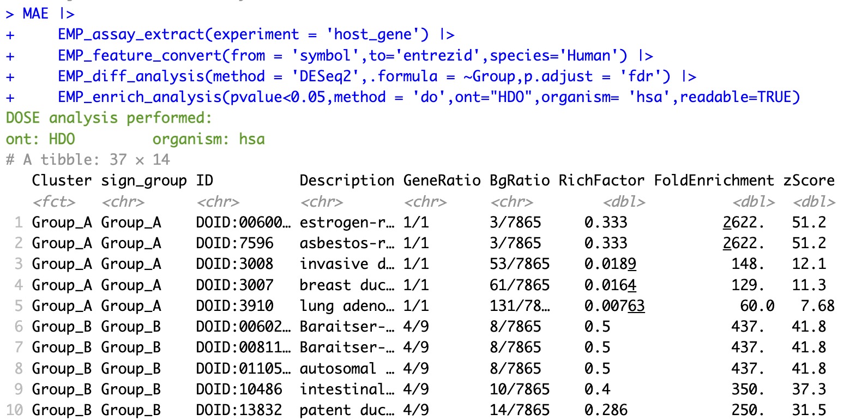Click the DOID:10486 ID entry
This screenshot has height=420, width=868.
point(239,389)
